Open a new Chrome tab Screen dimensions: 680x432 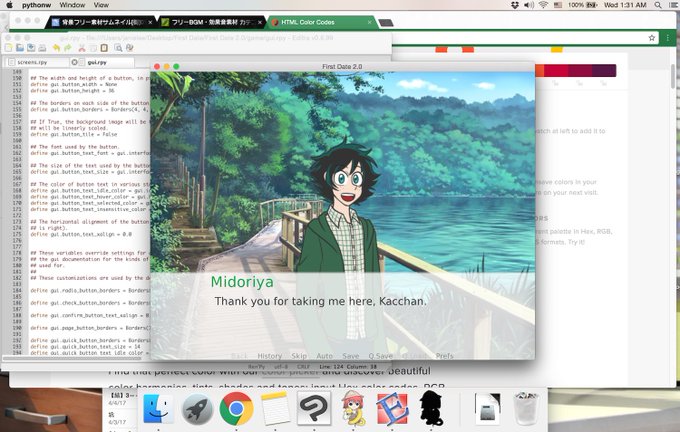click(386, 23)
